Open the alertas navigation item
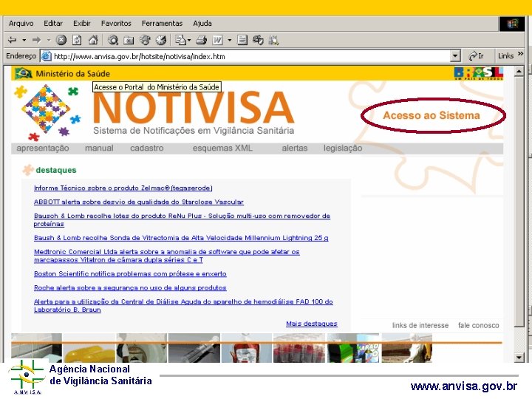Screen dimensions: 532x399 pos(295,148)
